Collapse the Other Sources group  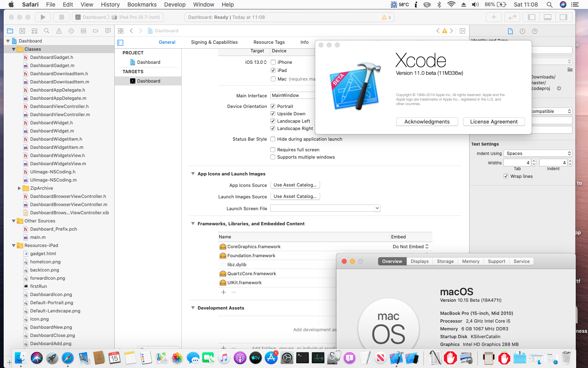point(13,221)
